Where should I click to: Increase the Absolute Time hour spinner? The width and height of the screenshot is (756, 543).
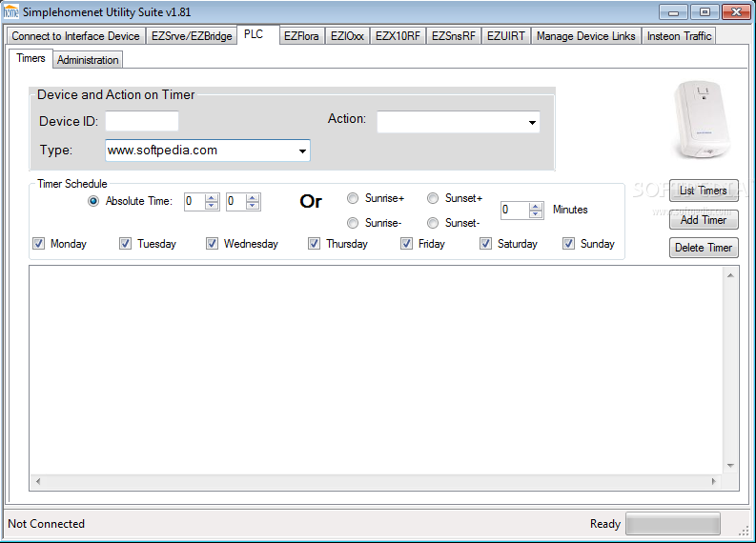212,197
